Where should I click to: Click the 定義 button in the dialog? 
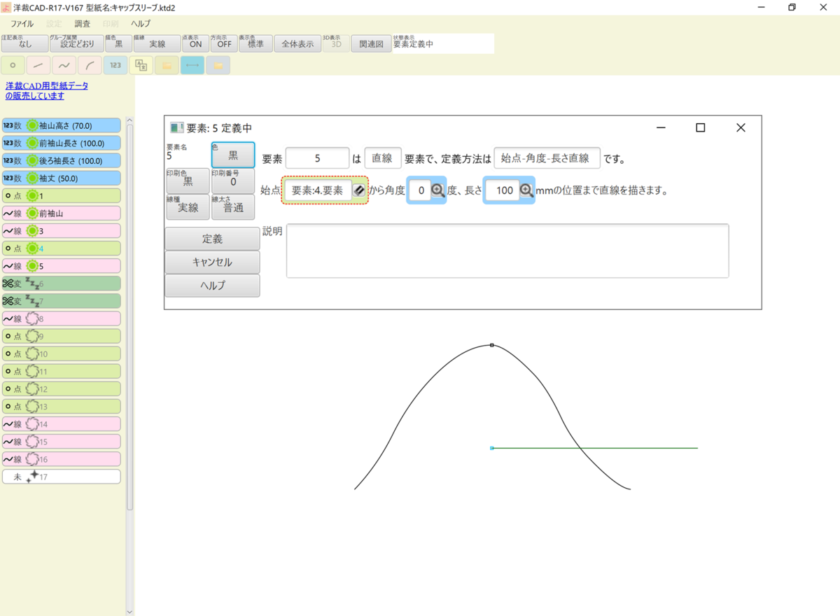pos(212,239)
